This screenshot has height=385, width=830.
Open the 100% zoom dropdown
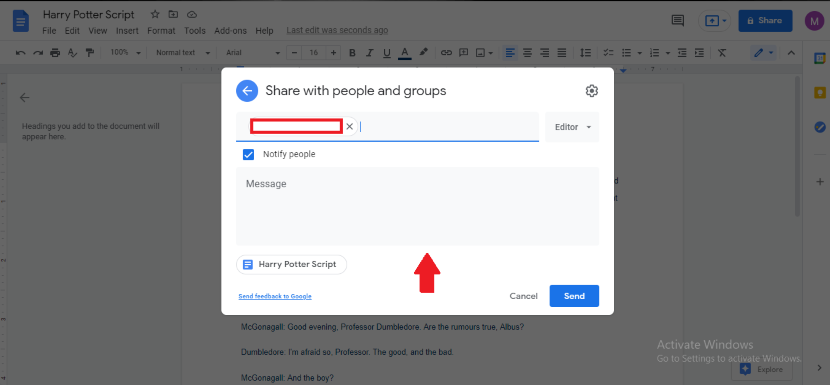(125, 52)
